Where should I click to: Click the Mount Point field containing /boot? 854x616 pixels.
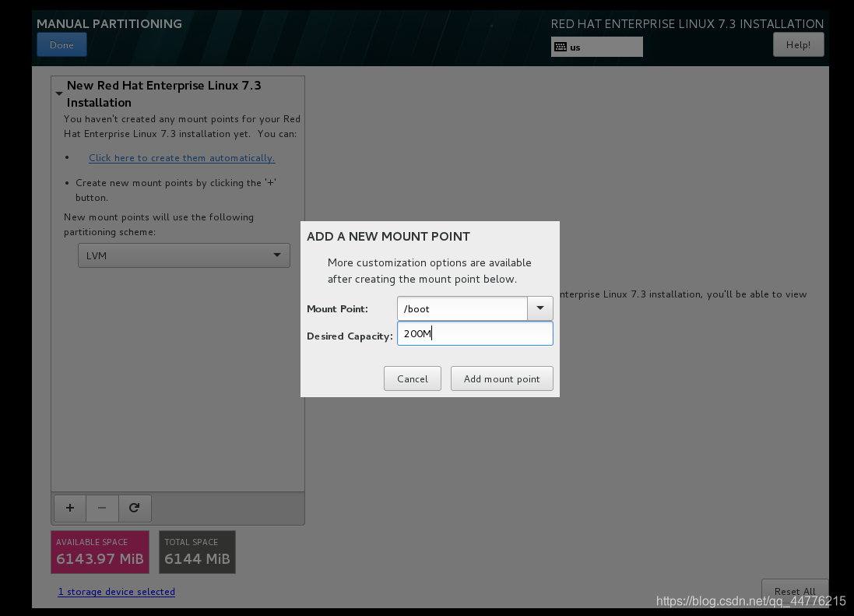point(462,308)
